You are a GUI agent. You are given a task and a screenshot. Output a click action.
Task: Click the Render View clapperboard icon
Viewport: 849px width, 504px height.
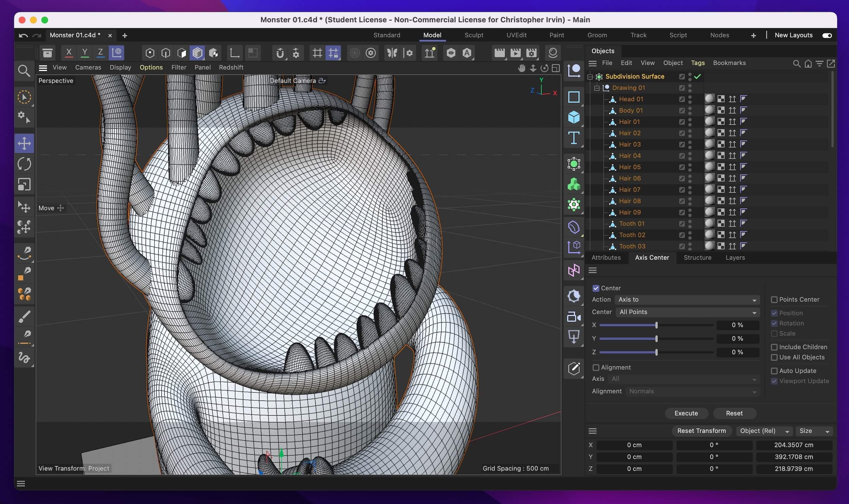pos(499,53)
